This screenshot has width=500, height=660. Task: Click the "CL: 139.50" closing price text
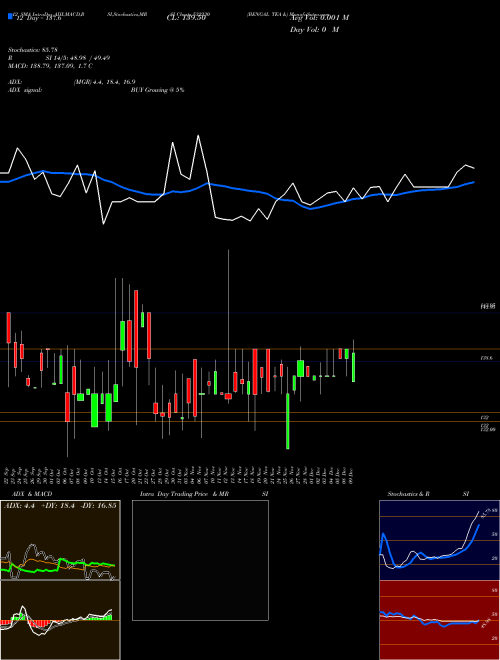186,18
